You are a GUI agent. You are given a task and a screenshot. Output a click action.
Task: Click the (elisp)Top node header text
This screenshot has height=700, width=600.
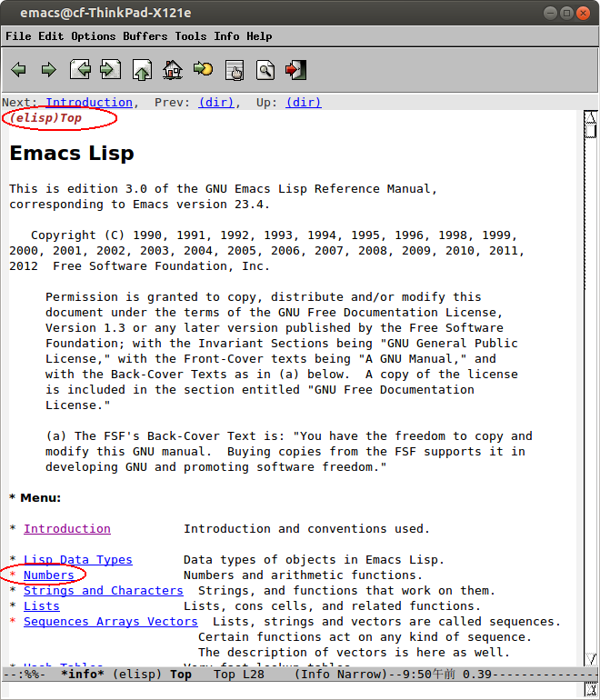click(x=45, y=118)
